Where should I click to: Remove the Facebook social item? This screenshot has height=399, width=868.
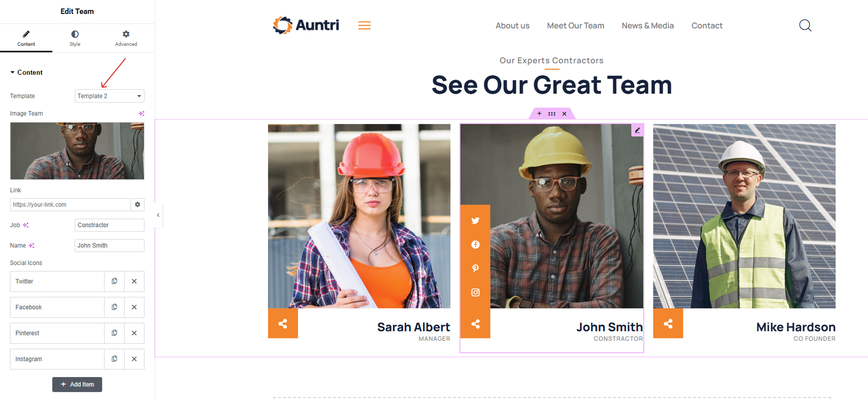(x=134, y=307)
